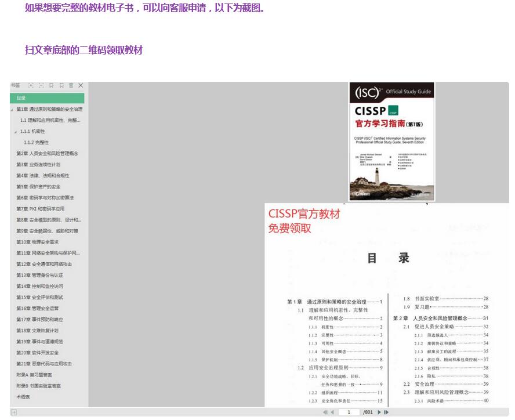Click TOC entry 1.2 应用安全治理原则
Viewport: 515px width, 420px height.
coord(340,368)
